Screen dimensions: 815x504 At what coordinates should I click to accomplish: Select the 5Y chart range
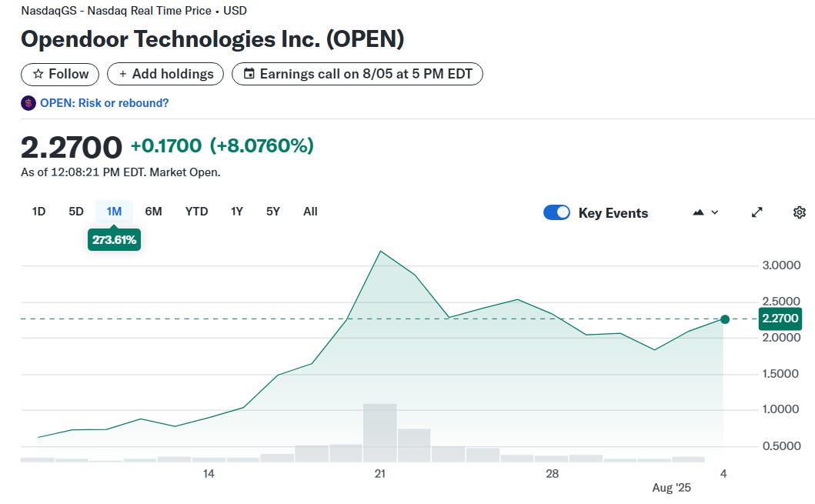pyautogui.click(x=273, y=212)
